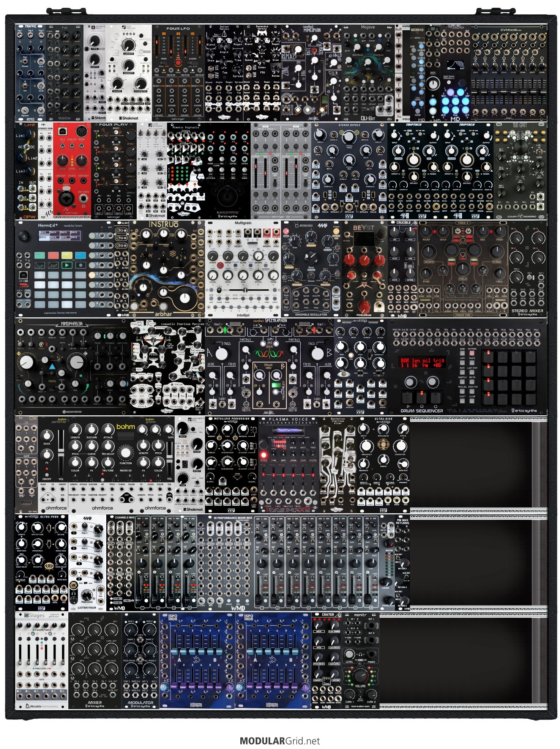Select the 4ms Ensemble Oscillator module

(x=311, y=268)
